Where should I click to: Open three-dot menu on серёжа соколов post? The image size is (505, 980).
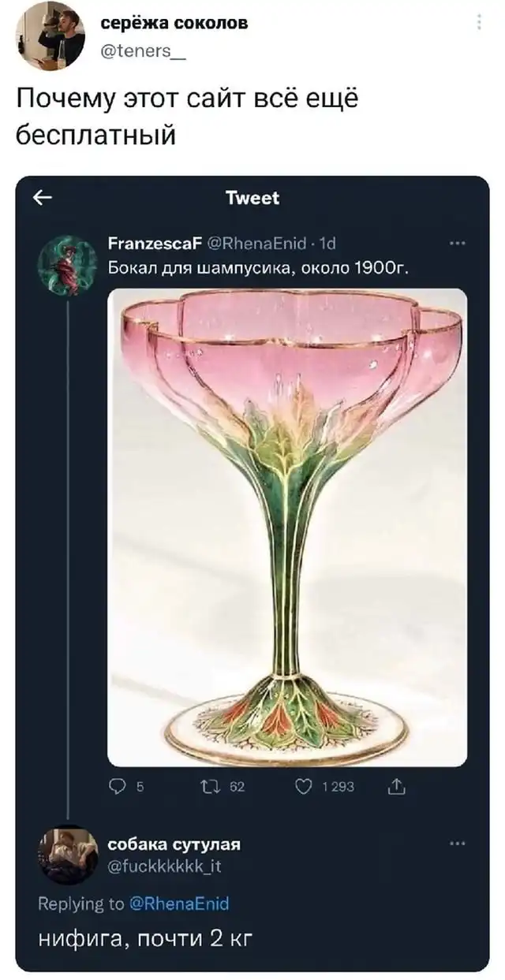[x=479, y=22]
